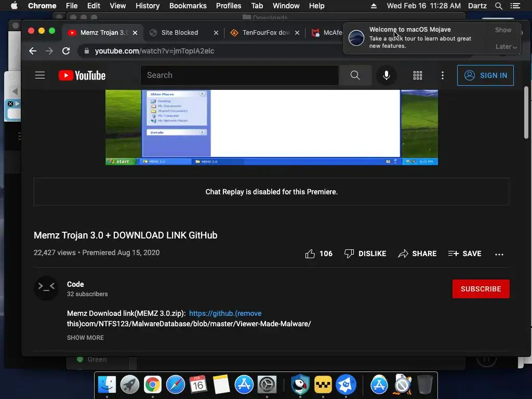Click the github download link
This screenshot has width=532, height=399.
(x=225, y=313)
